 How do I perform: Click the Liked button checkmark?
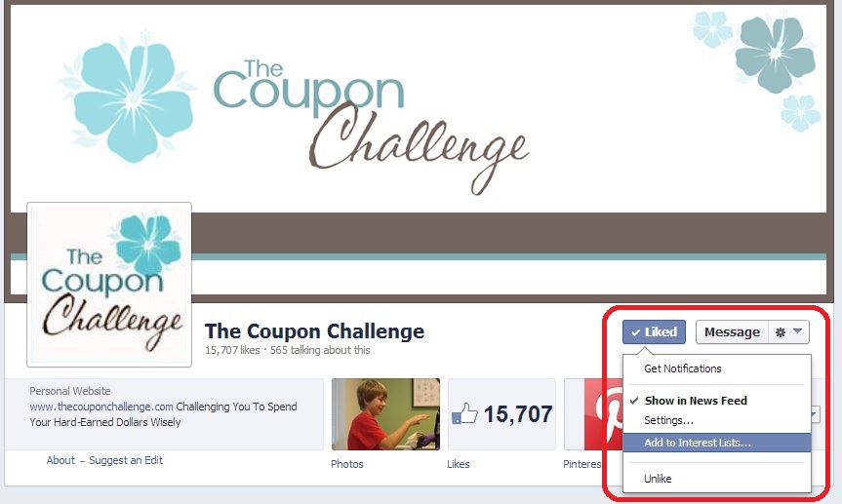(x=636, y=332)
